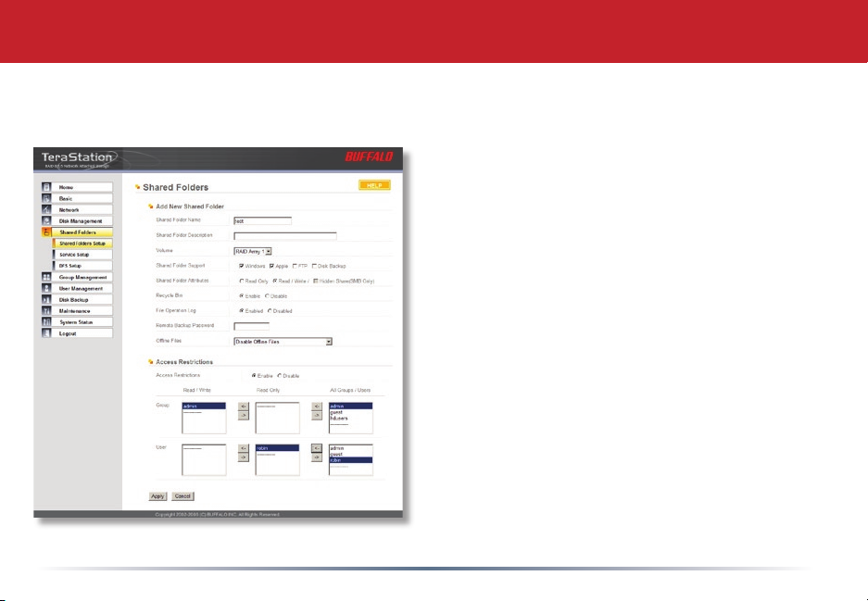This screenshot has height=601, width=868.
Task: Click the User Management icon
Action: tap(46, 288)
